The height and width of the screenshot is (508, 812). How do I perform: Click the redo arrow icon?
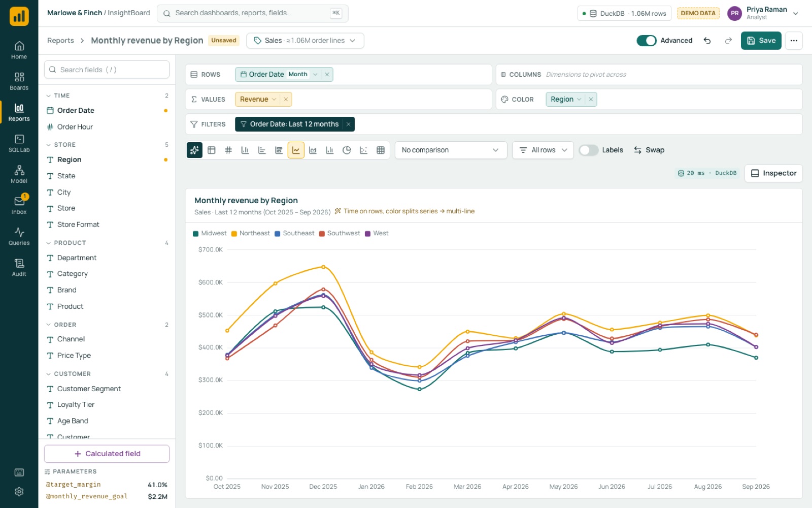[728, 41]
